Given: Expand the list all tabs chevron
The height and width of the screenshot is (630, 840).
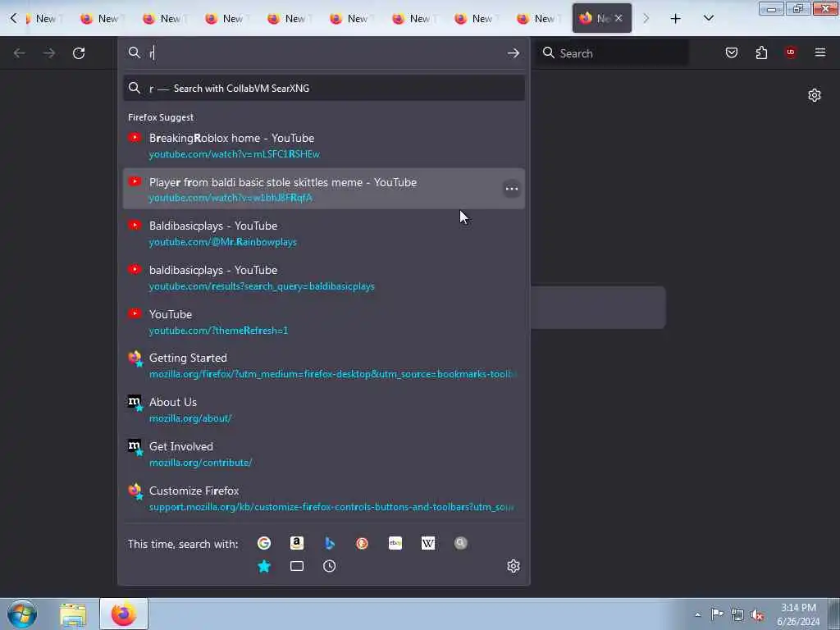Looking at the screenshot, I should [708, 18].
